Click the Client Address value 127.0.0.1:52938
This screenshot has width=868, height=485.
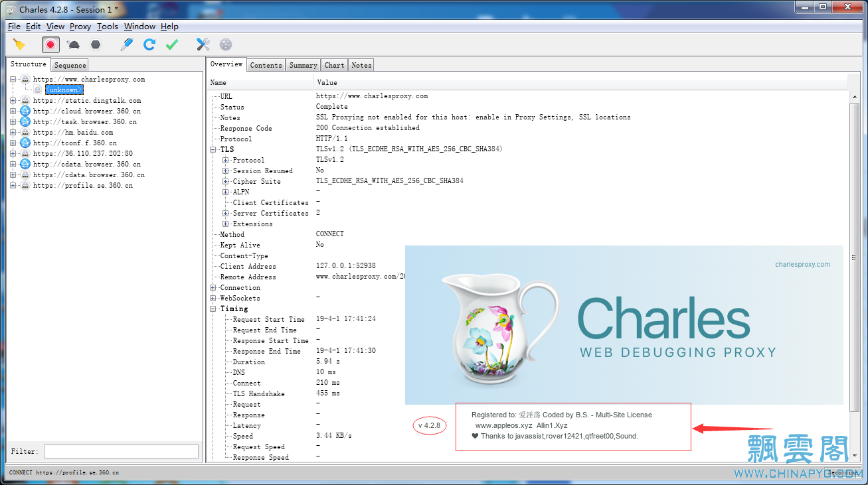(346, 266)
